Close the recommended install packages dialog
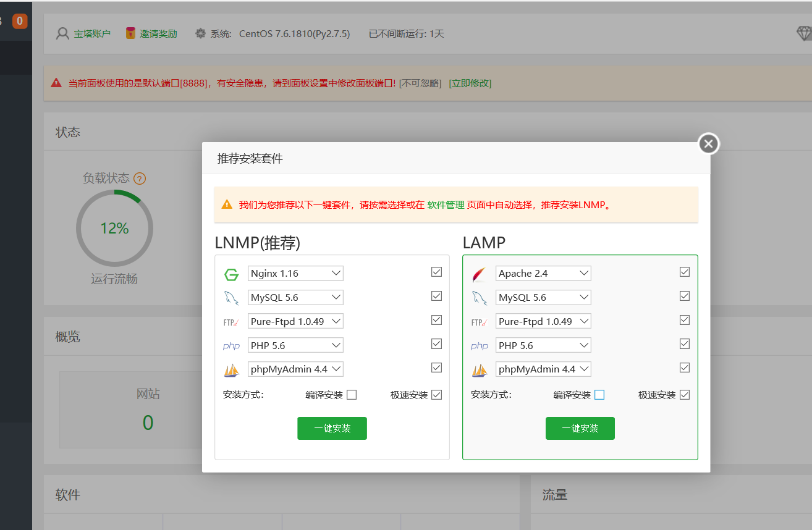Screen dimensions: 812x530 [x=709, y=144]
